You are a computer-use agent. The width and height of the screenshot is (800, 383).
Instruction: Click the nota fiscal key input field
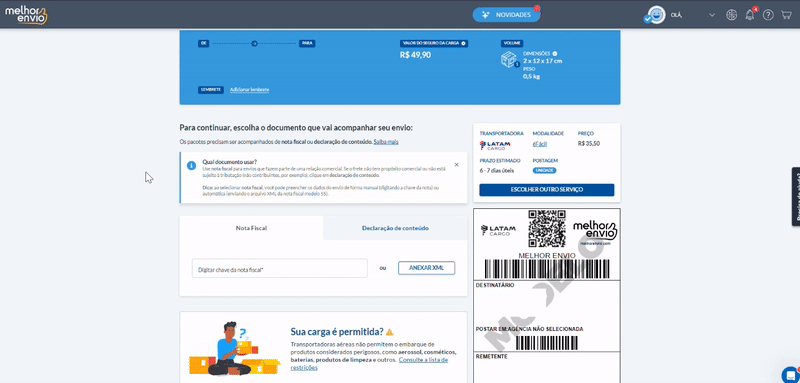tap(280, 268)
